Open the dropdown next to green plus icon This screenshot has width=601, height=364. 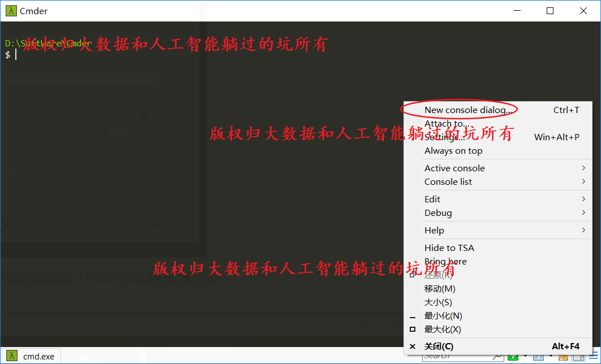click(x=525, y=357)
